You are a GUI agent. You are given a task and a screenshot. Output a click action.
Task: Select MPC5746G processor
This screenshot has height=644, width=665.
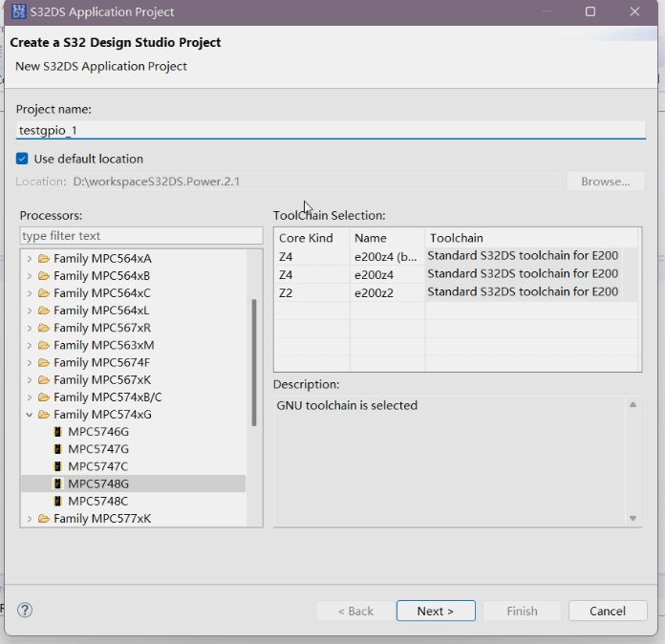[x=98, y=432]
